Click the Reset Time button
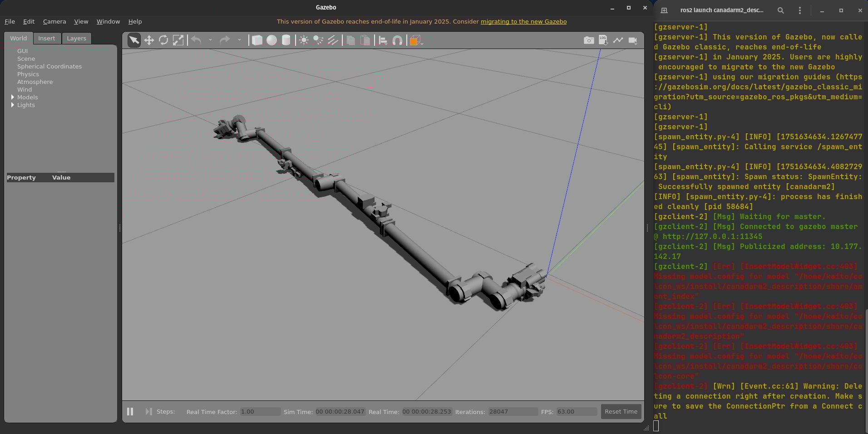Image resolution: width=868 pixels, height=434 pixels. coord(621,411)
